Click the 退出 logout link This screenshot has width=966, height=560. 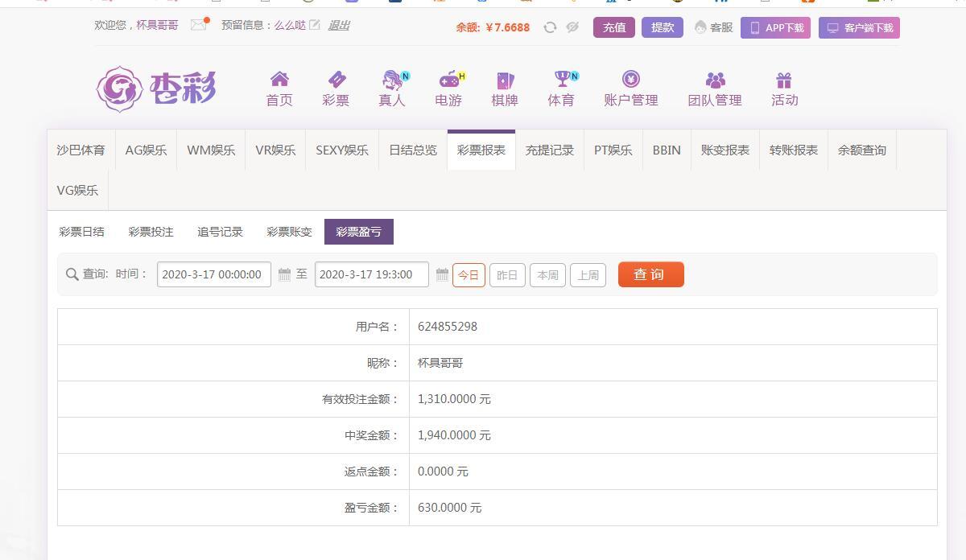click(339, 25)
